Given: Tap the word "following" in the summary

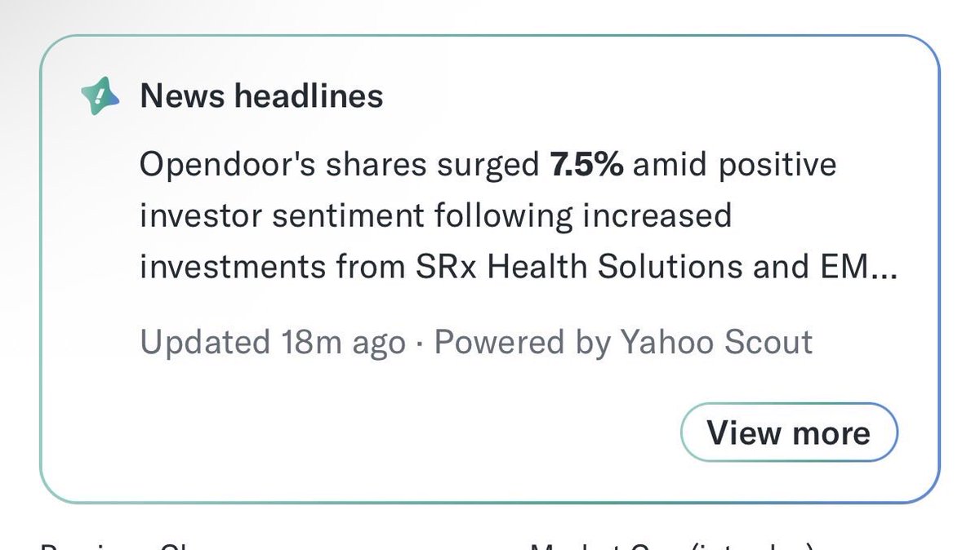Looking at the screenshot, I should tap(501, 216).
